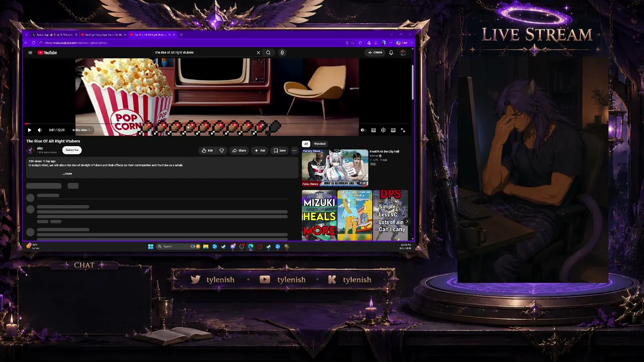
Task: Switch the player to theater mode
Action: [393, 130]
